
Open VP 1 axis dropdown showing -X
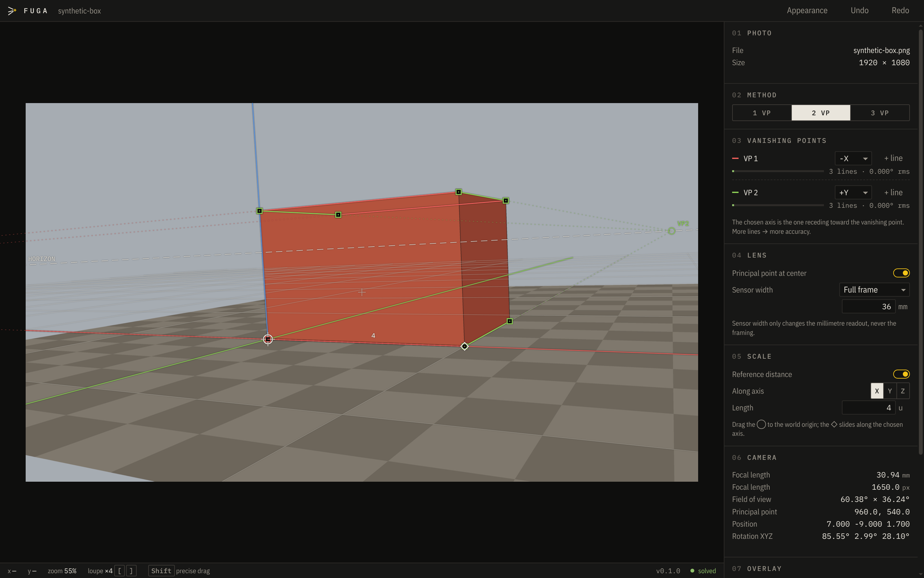pyautogui.click(x=853, y=158)
